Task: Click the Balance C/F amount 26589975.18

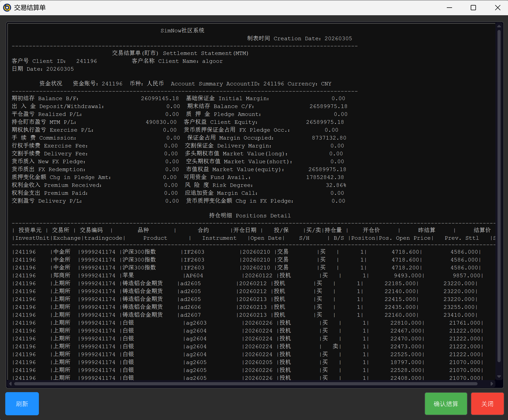Action: click(328, 106)
